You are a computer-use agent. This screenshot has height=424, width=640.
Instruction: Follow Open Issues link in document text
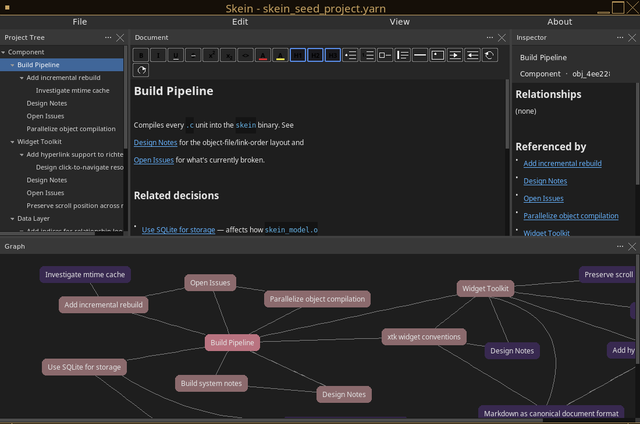[x=153, y=160]
